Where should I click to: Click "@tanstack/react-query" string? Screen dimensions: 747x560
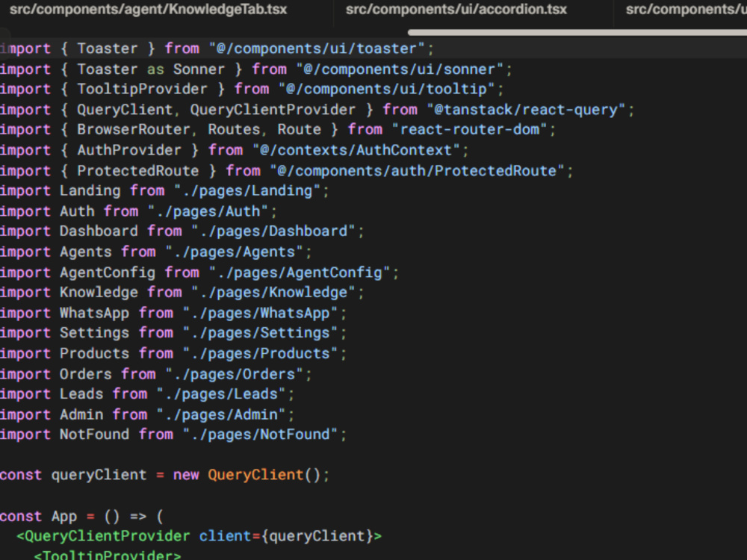pyautogui.click(x=525, y=110)
